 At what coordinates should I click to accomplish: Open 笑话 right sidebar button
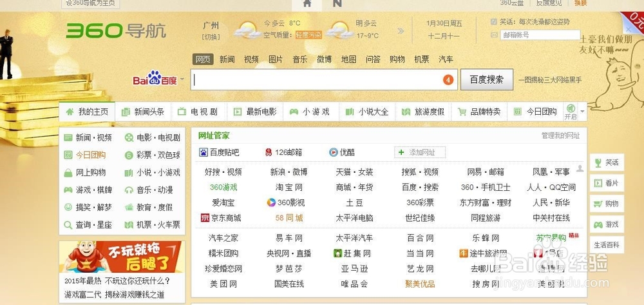pyautogui.click(x=607, y=162)
